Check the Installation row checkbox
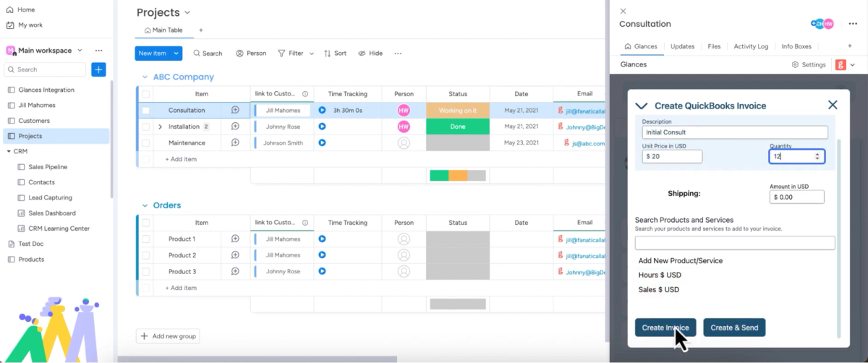The image size is (868, 363). click(x=146, y=127)
